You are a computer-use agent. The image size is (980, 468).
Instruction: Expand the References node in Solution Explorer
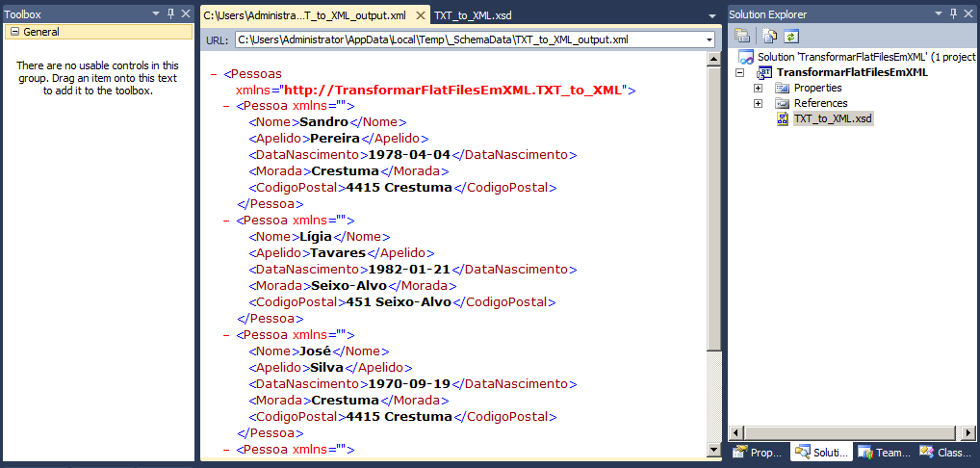pos(759,103)
